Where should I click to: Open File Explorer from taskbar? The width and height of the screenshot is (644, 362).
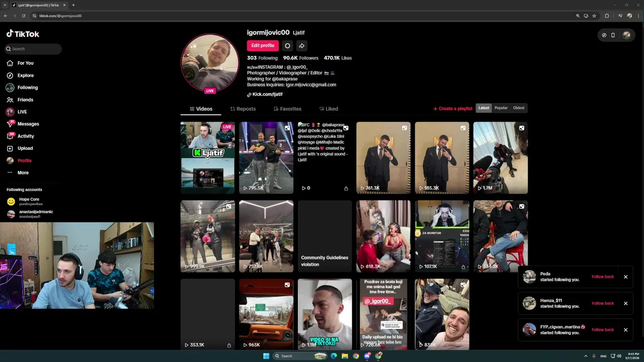[345, 356]
